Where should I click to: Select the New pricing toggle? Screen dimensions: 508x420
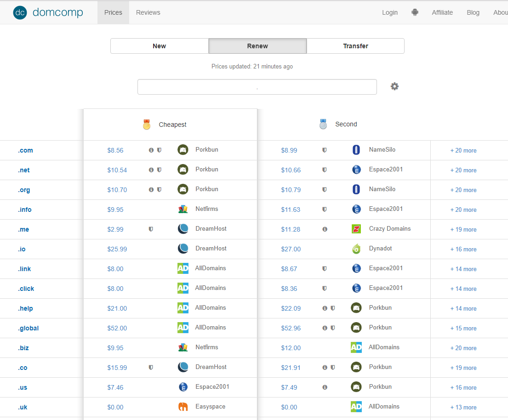(x=160, y=46)
